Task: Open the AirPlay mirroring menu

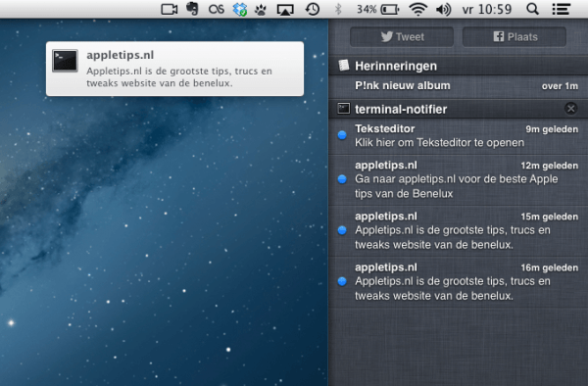Action: tap(285, 10)
